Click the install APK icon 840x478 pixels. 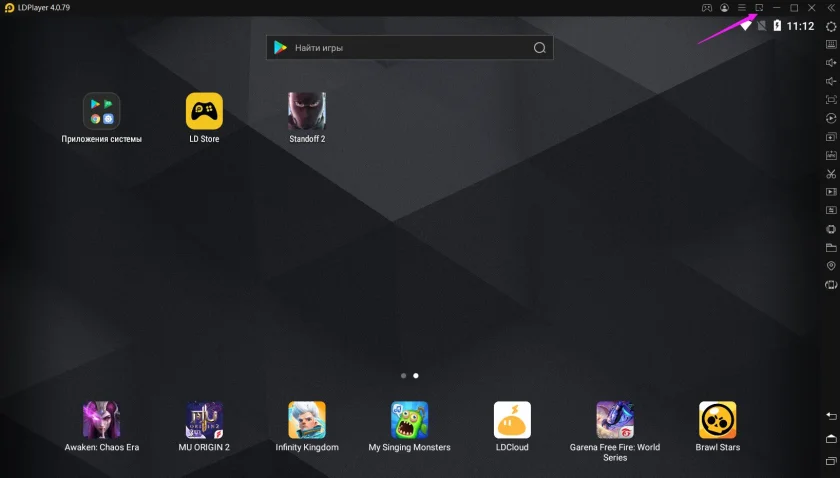[831, 155]
